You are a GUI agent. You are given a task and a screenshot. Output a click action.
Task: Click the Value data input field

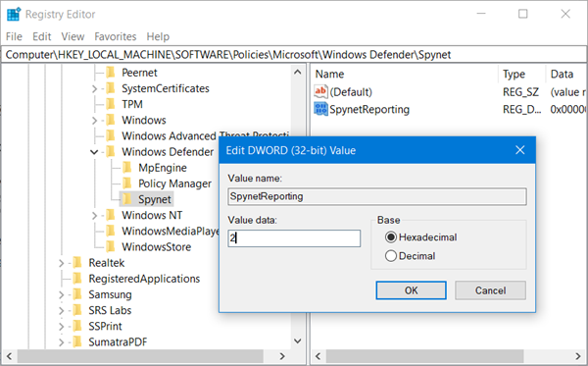[x=294, y=238]
